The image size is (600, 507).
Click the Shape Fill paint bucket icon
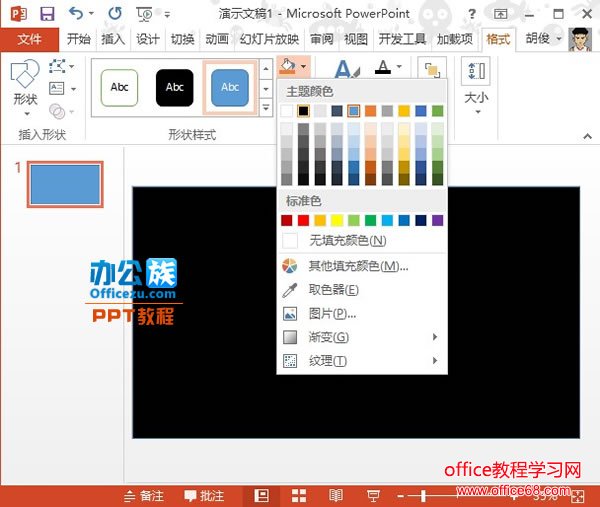pyautogui.click(x=287, y=66)
